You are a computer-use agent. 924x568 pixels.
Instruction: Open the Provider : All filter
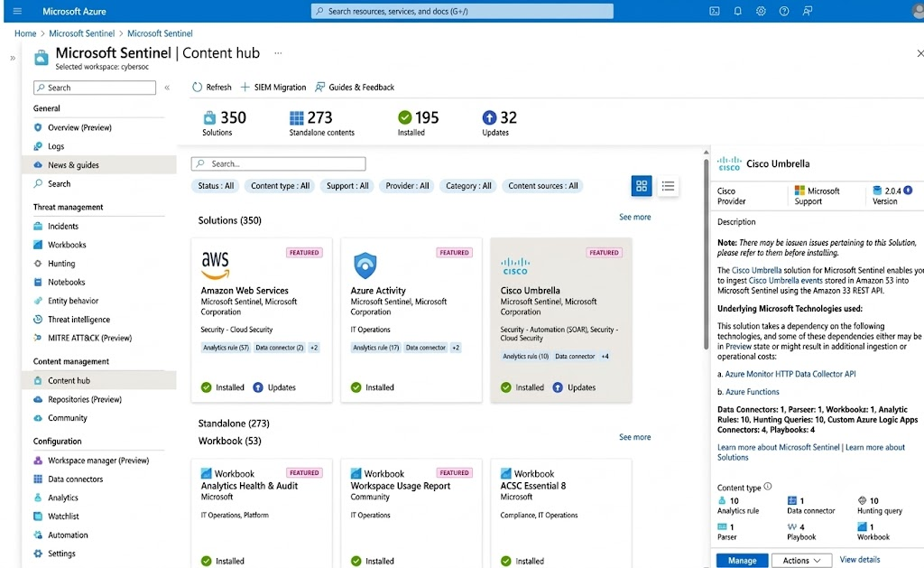click(x=407, y=186)
